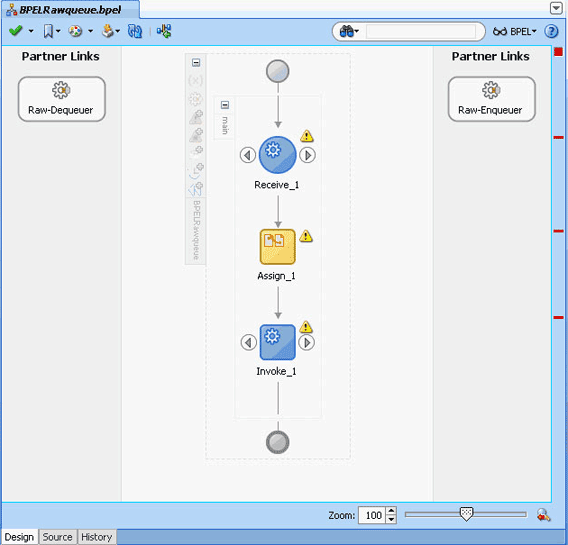The height and width of the screenshot is (545, 568).
Task: Open the BPEL view dropdown
Action: (514, 32)
